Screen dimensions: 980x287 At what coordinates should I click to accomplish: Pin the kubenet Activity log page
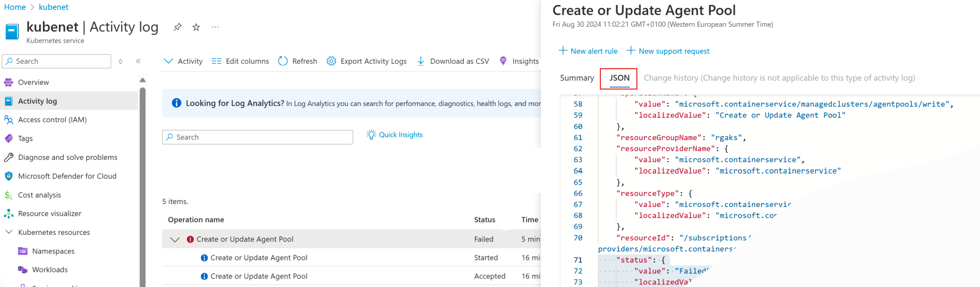[x=177, y=27]
